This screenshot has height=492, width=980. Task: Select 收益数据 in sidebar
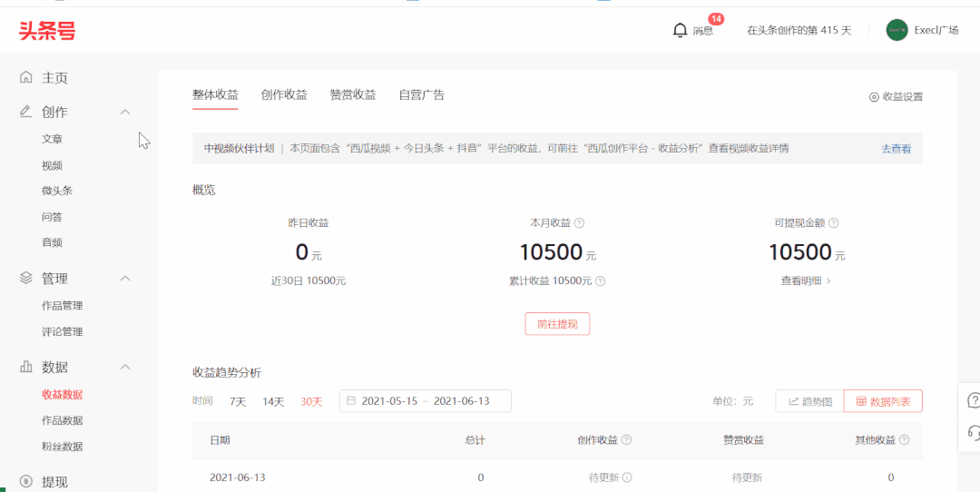click(x=62, y=395)
